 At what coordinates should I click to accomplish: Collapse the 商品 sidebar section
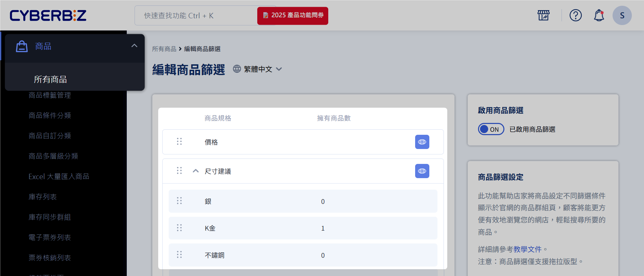[134, 46]
